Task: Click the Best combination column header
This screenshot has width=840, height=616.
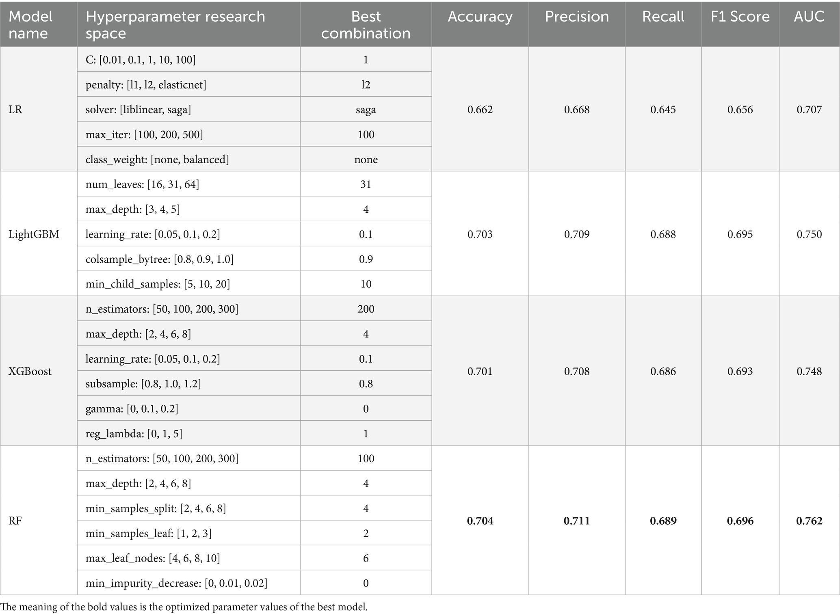Action: (366, 24)
